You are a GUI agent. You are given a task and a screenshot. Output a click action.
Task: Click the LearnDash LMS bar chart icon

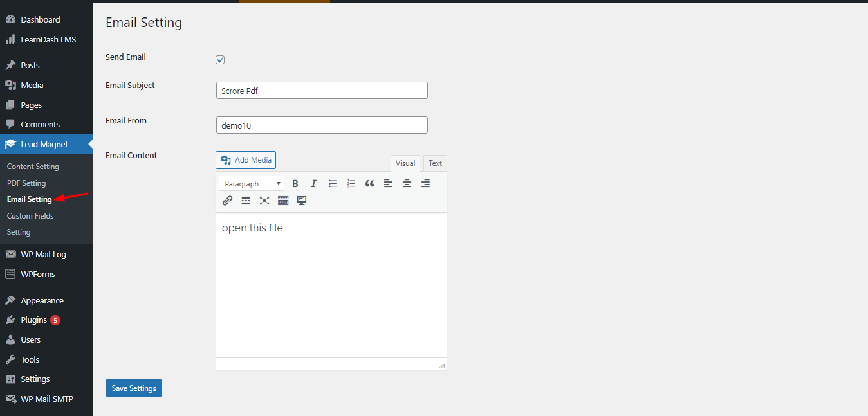[10, 39]
